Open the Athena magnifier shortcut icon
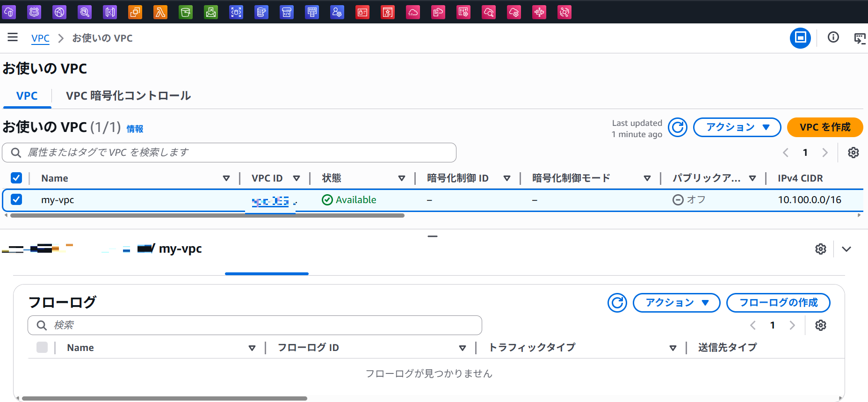The width and height of the screenshot is (868, 402). pyautogui.click(x=85, y=12)
